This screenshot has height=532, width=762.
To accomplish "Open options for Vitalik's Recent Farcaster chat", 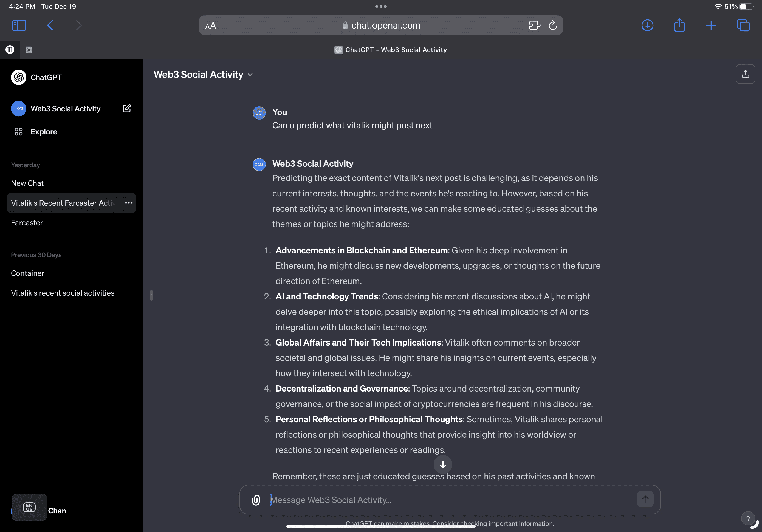I will (x=129, y=203).
